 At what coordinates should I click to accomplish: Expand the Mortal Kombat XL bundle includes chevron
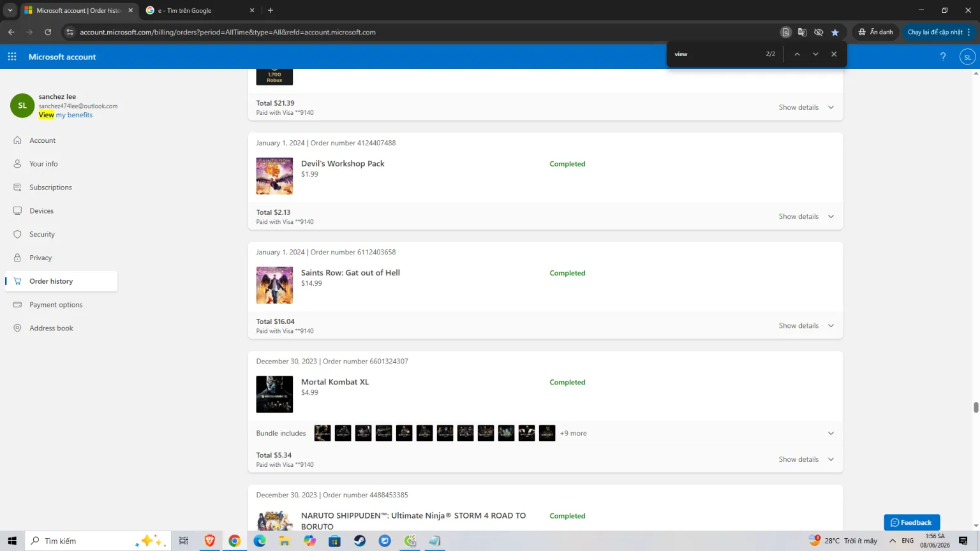831,434
